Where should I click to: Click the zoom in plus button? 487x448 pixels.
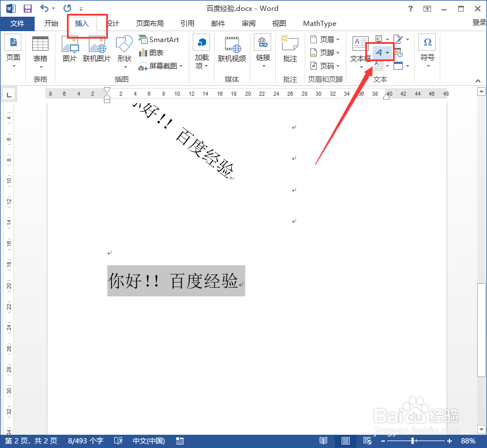pos(449,441)
